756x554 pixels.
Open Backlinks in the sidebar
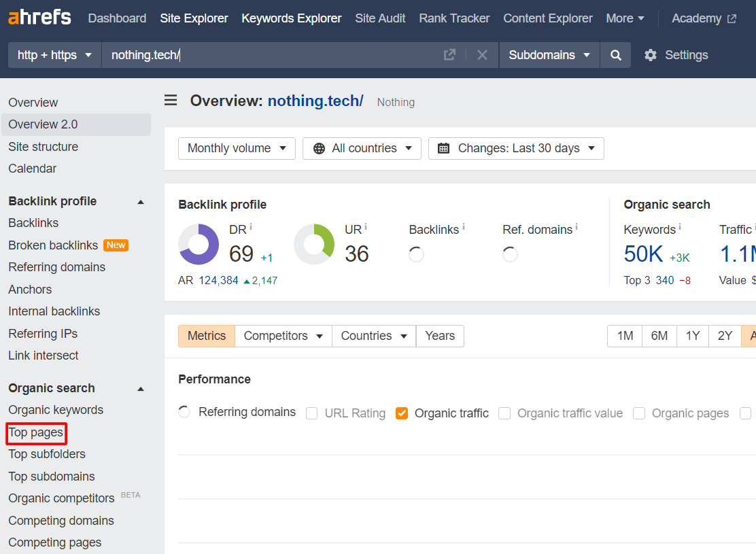[33, 223]
